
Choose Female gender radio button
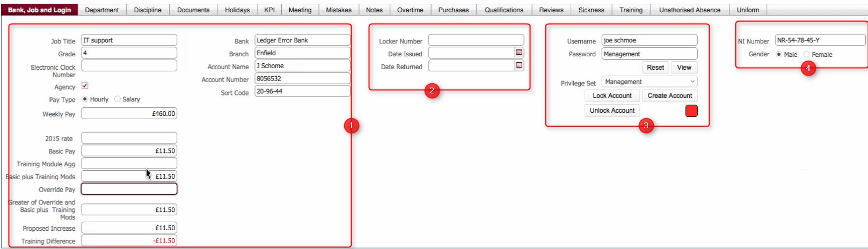(x=806, y=54)
